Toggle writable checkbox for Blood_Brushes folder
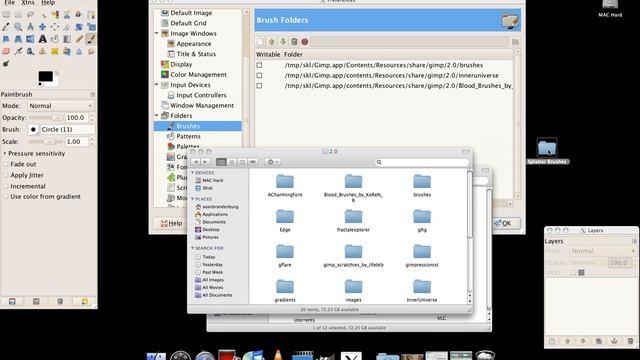The height and width of the screenshot is (360, 640). (x=259, y=86)
